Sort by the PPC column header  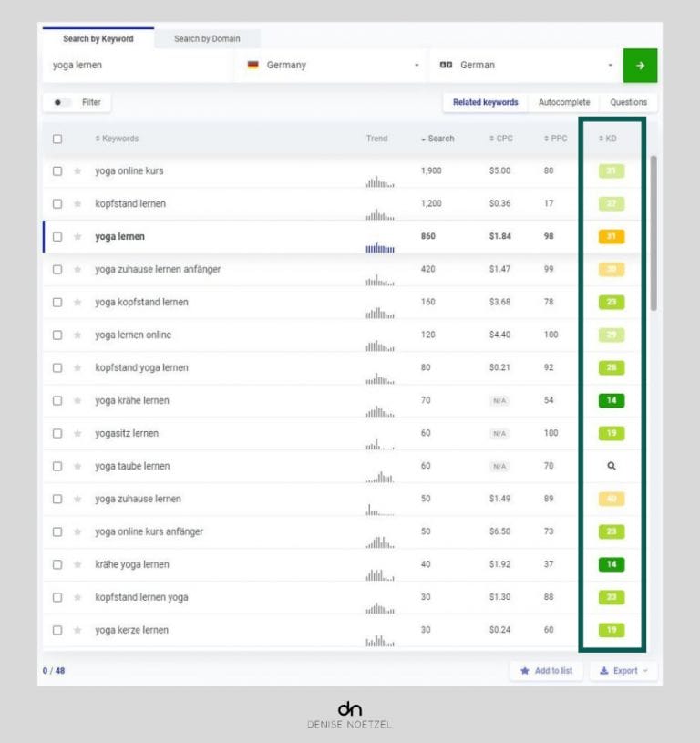tap(556, 139)
